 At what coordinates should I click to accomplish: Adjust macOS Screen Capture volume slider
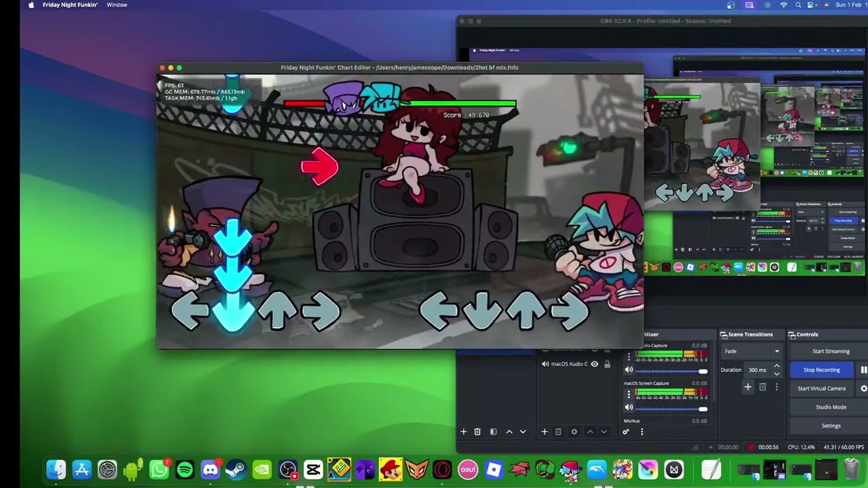[x=672, y=409]
